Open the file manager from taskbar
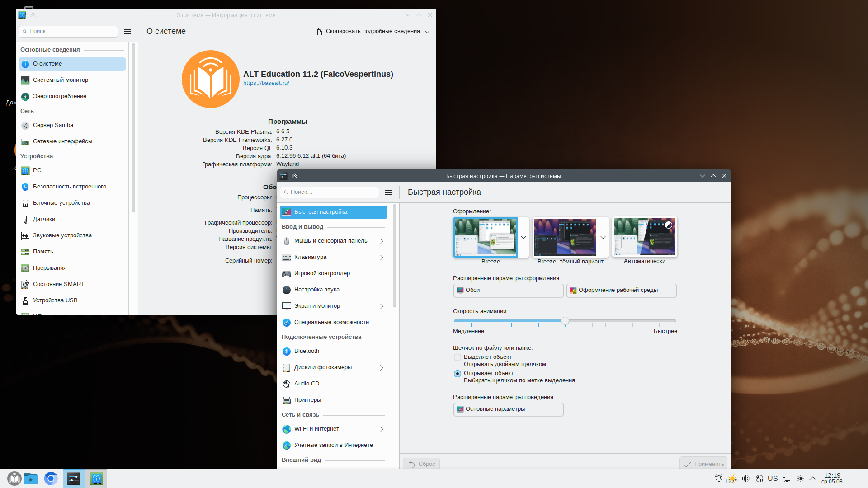Viewport: 868px width, 488px height. point(31,478)
